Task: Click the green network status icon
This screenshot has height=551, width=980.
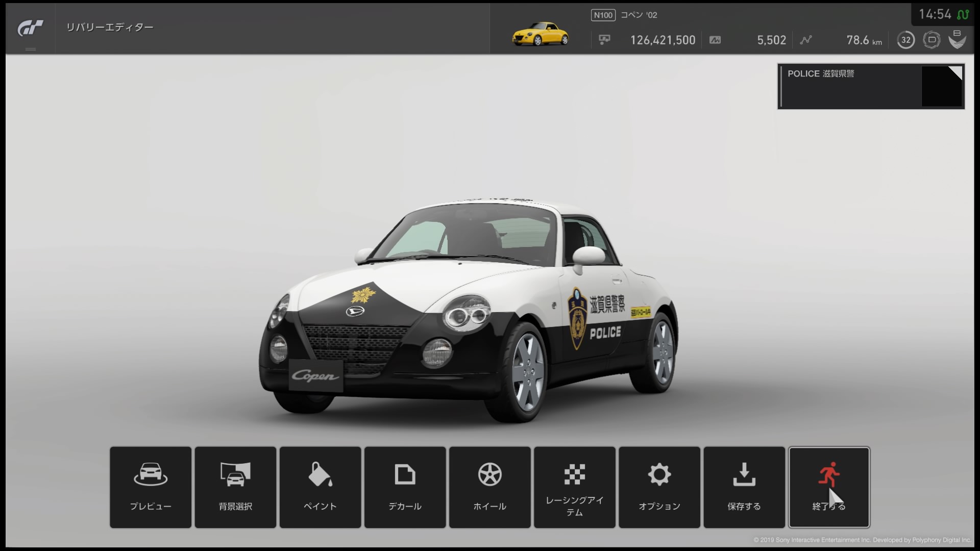Action: (x=963, y=14)
